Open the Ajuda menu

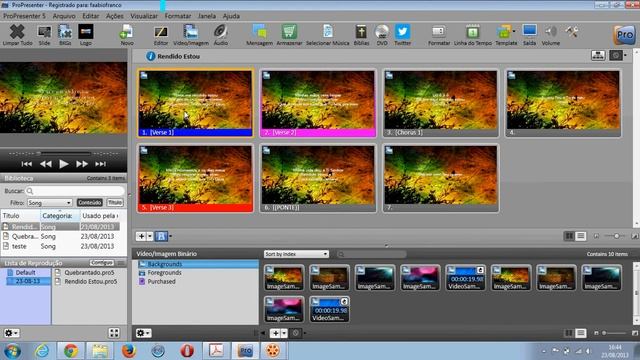coord(231,16)
